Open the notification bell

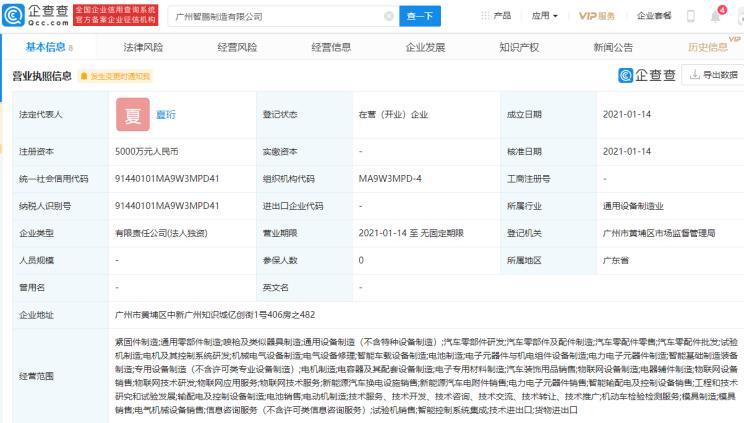click(715, 17)
